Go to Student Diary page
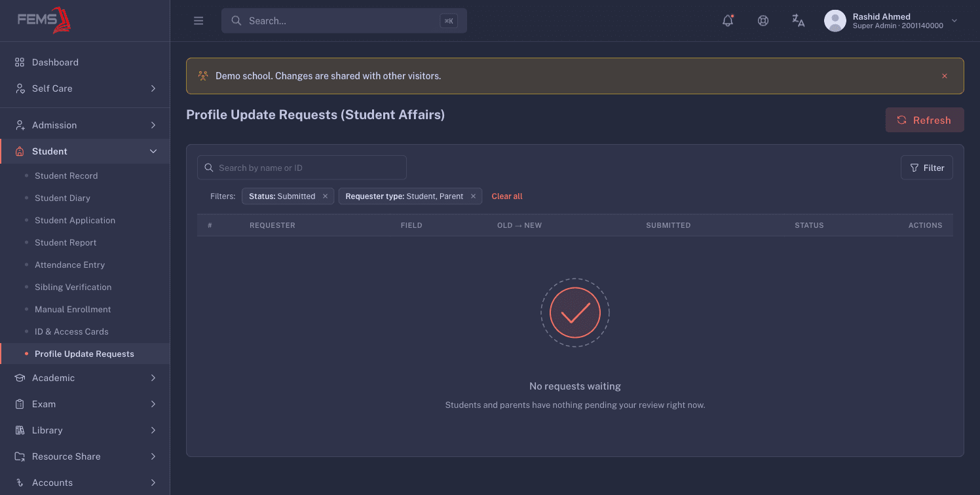Screen dimensions: 980x495 85,198
